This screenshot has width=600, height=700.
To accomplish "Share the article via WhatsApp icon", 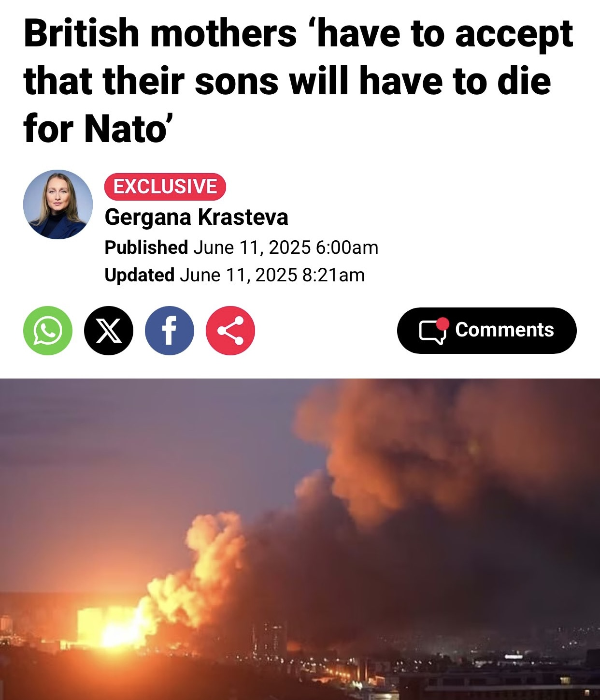I will [48, 331].
